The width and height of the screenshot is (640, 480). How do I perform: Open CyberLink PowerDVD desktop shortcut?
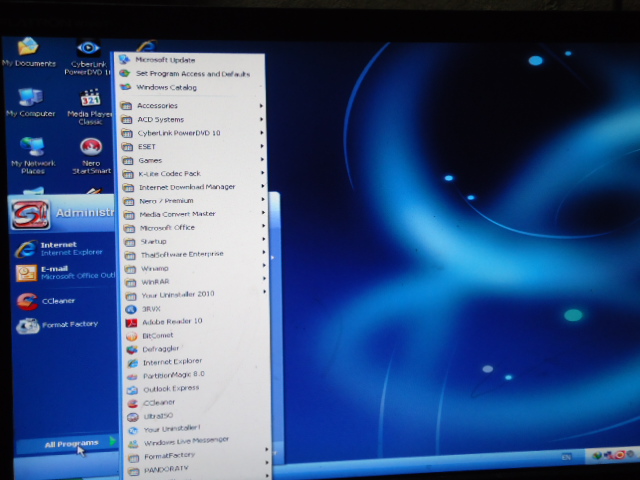88,57
